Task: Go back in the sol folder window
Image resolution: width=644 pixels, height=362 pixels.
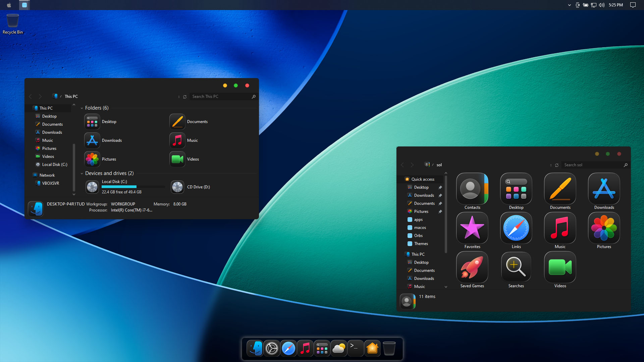Action: (402, 165)
